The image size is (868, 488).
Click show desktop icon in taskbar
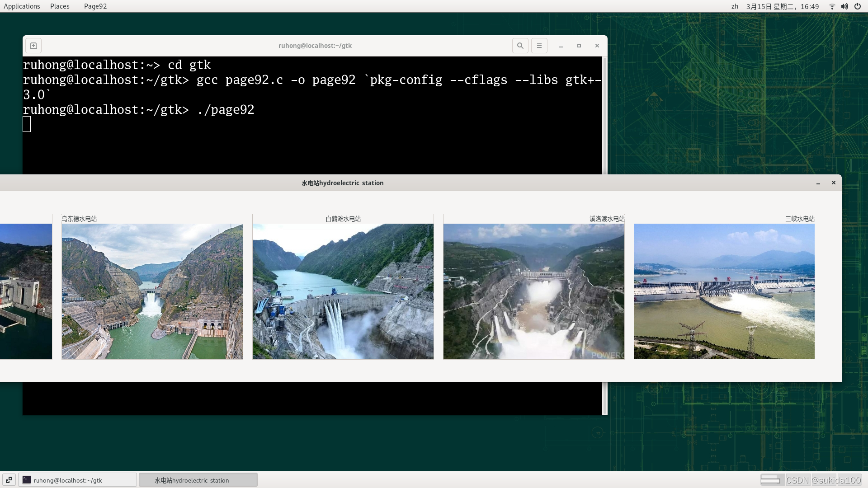pos(9,480)
